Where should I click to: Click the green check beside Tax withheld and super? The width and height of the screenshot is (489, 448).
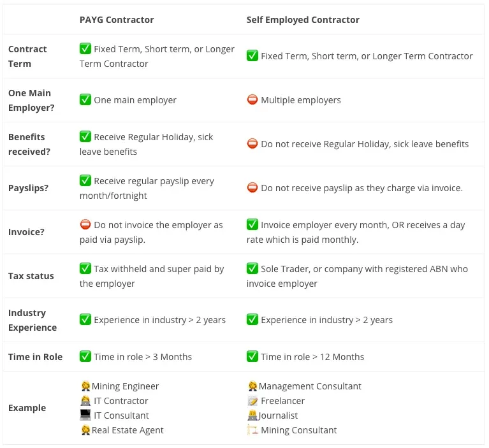85,268
